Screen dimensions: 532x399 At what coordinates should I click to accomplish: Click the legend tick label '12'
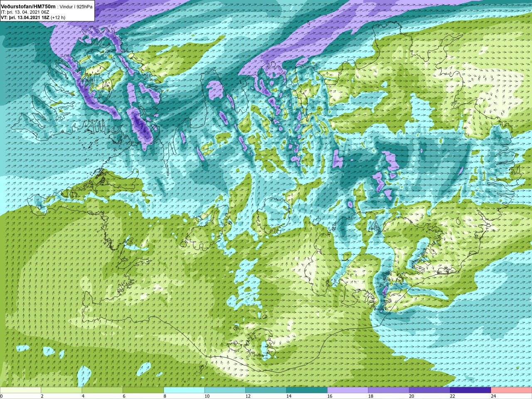click(248, 396)
